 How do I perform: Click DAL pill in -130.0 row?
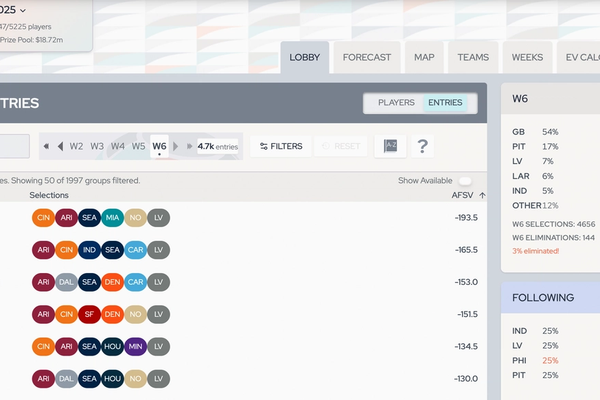click(x=67, y=379)
